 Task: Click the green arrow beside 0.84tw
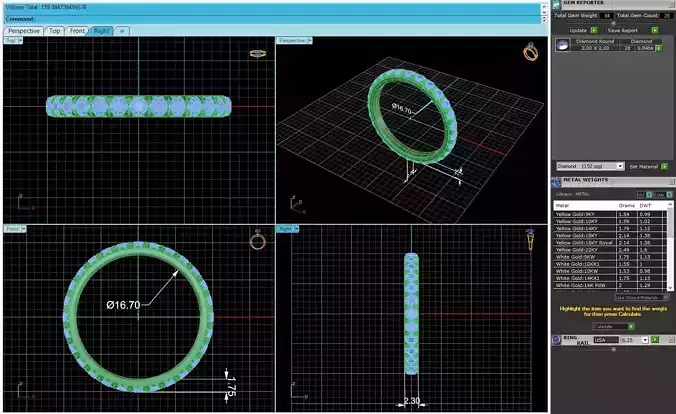click(x=659, y=48)
